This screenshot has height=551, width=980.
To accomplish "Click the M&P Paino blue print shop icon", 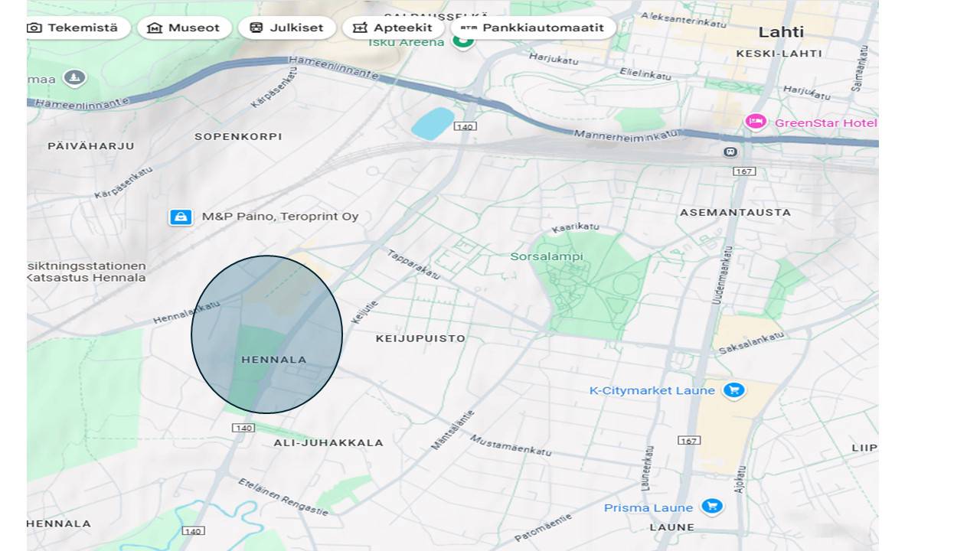I will (181, 217).
